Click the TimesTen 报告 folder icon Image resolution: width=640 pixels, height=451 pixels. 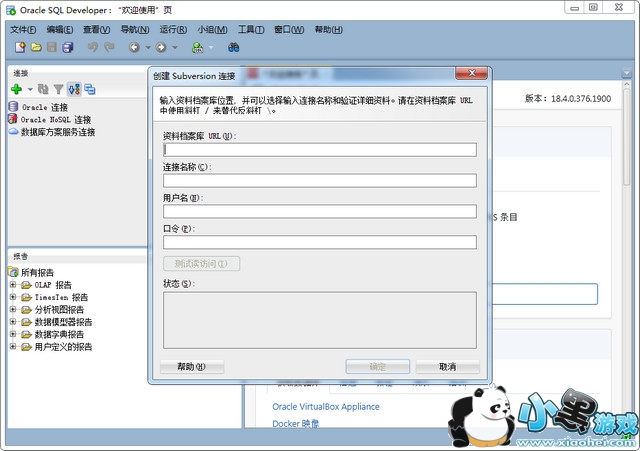coord(26,297)
